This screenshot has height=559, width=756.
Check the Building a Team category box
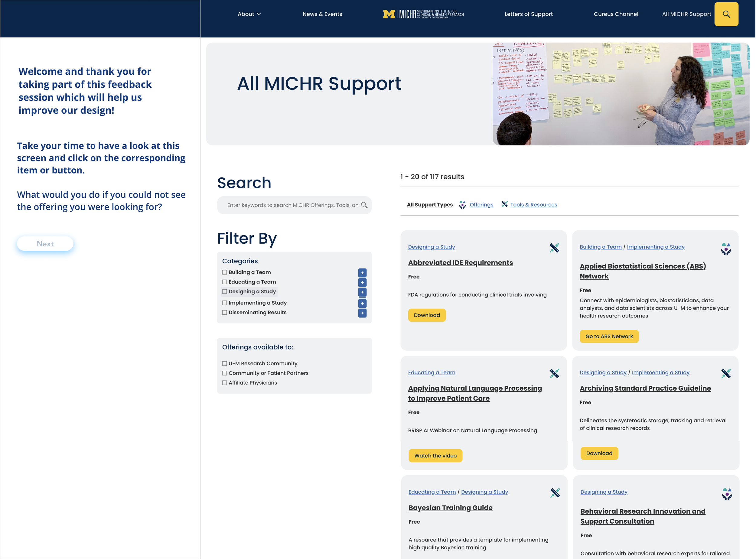point(224,272)
